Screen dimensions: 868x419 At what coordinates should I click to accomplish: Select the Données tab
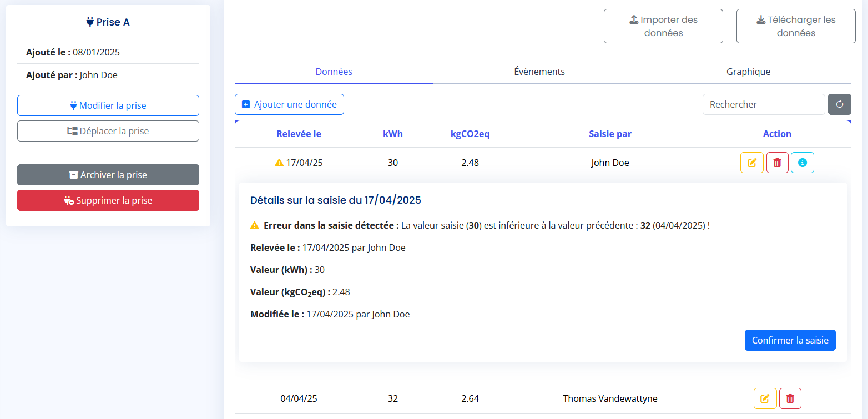334,72
